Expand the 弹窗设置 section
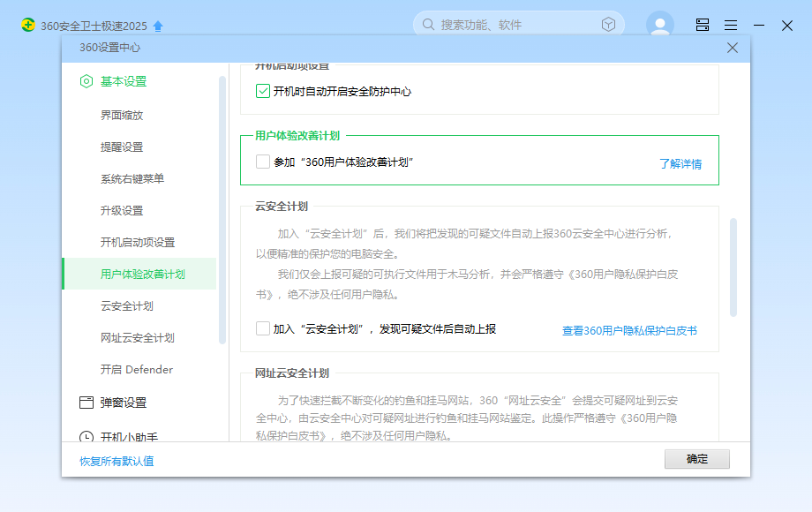 (124, 403)
